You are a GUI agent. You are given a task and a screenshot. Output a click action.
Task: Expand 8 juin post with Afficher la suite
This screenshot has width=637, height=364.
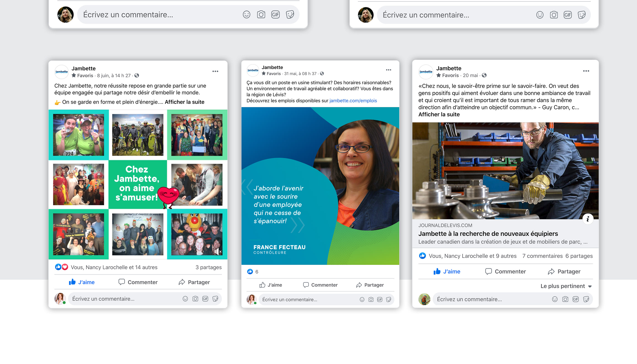(x=184, y=102)
